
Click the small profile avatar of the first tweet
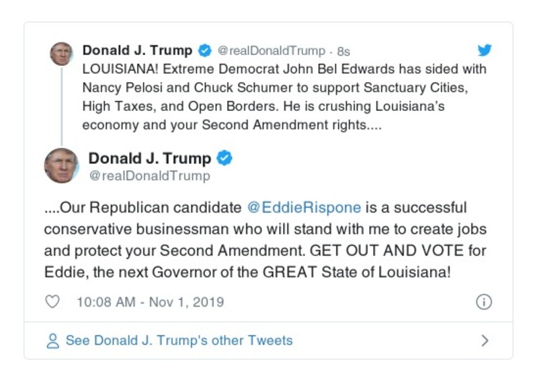[61, 53]
